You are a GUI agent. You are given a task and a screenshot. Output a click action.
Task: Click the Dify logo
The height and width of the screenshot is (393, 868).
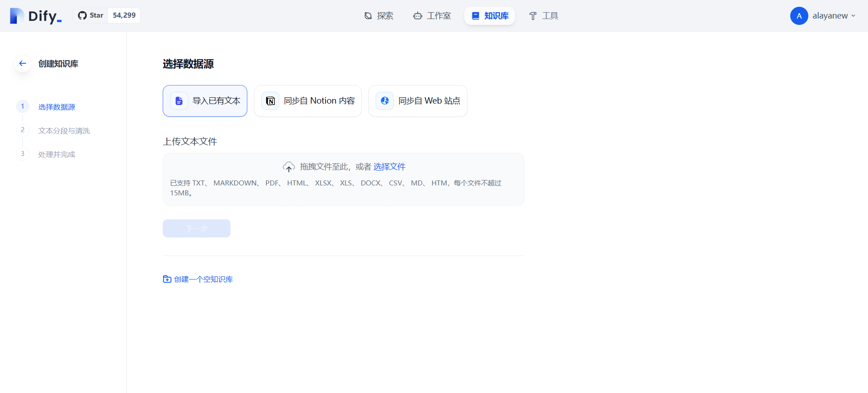[x=35, y=16]
